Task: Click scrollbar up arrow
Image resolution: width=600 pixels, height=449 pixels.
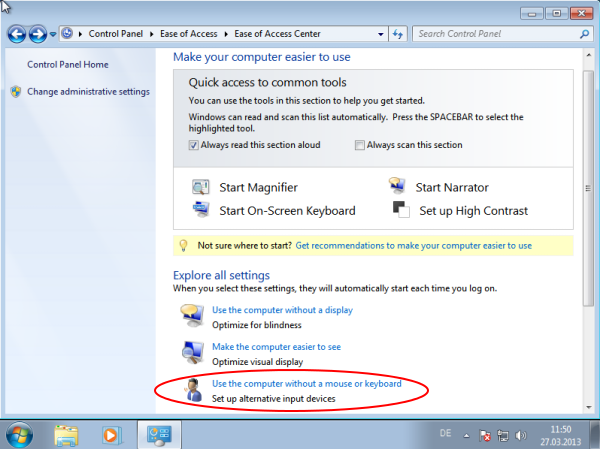Action: tap(589, 55)
